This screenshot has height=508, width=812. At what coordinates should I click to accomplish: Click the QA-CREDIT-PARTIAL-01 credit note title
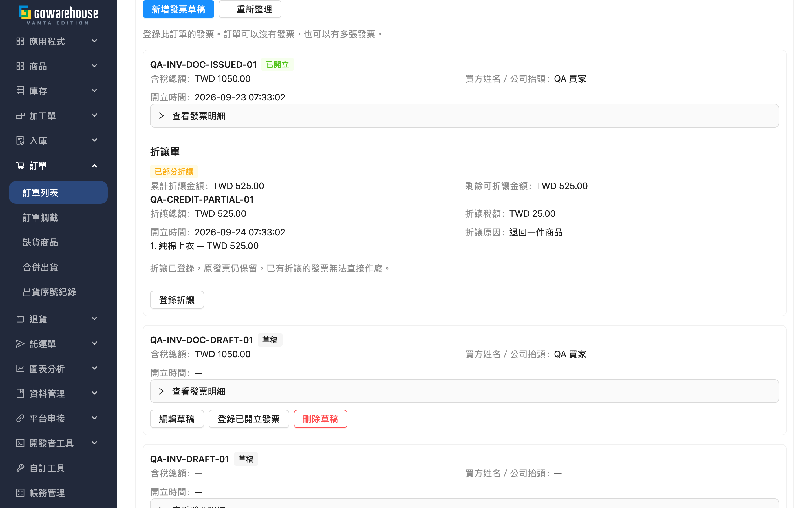coord(202,200)
